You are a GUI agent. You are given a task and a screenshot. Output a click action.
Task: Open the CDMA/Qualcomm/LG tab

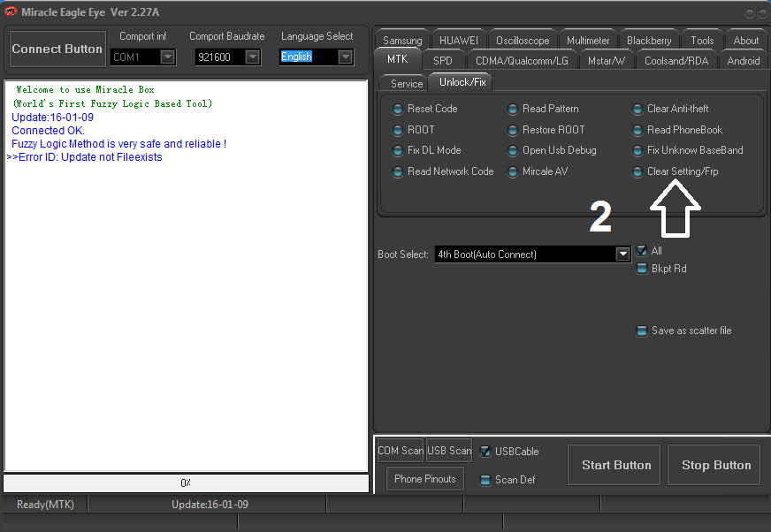pos(522,60)
